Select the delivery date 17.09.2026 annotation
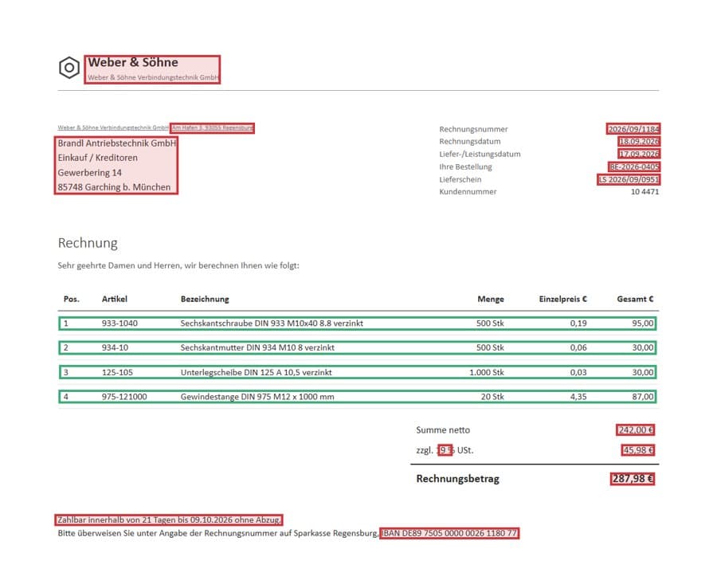The image size is (717, 588). [x=639, y=154]
